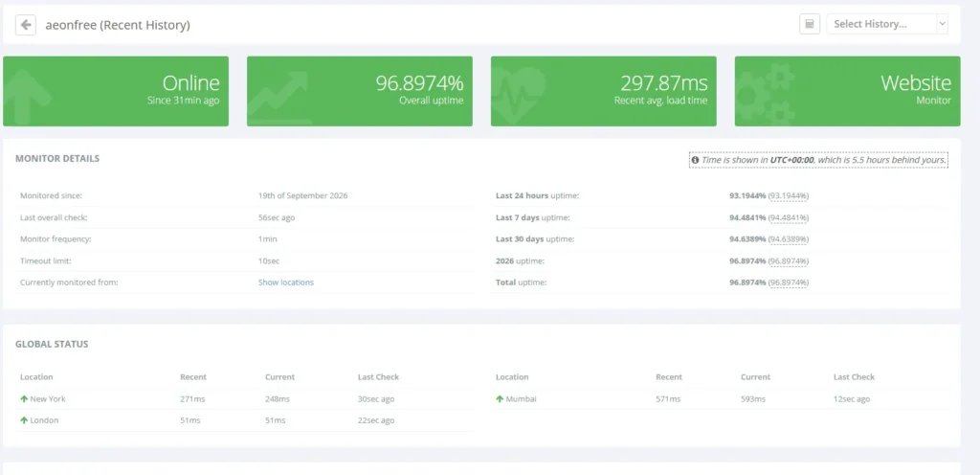This screenshot has width=980, height=475.
Task: Click the New York location name
Action: 48,398
